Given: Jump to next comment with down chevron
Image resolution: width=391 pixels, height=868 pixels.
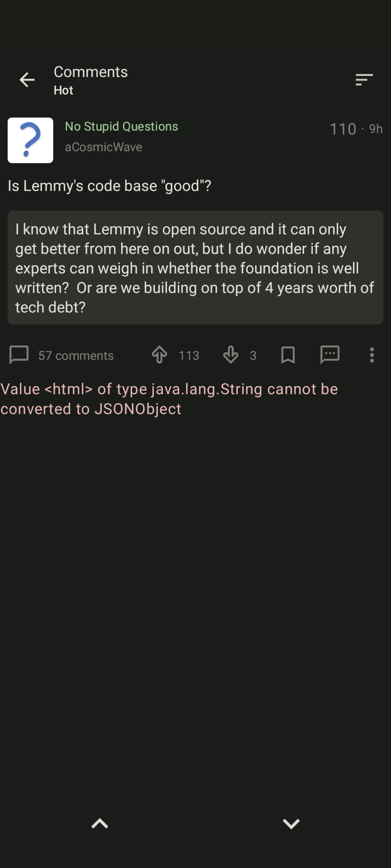Looking at the screenshot, I should tap(291, 824).
